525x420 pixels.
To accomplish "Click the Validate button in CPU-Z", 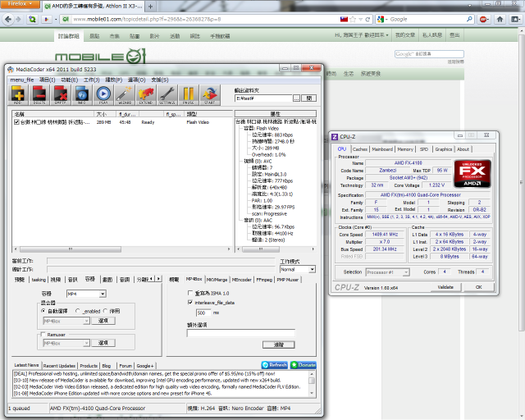I will (x=445, y=287).
